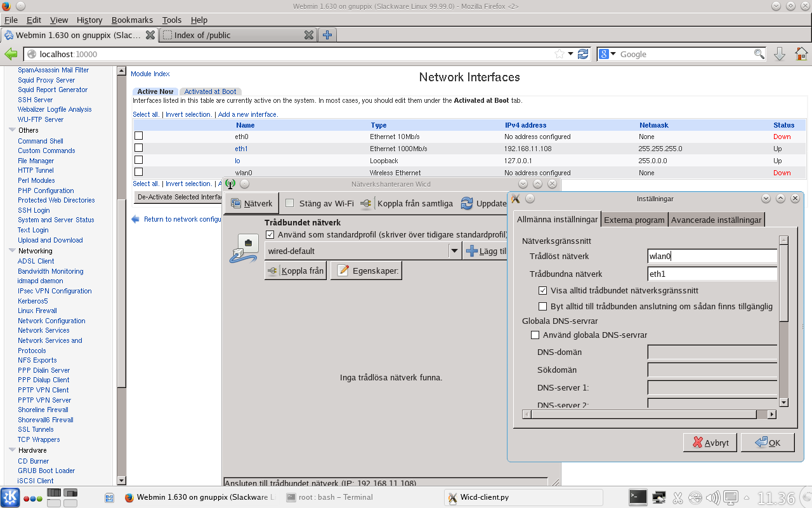Switch to Activated at Boot tab

pyautogui.click(x=210, y=91)
